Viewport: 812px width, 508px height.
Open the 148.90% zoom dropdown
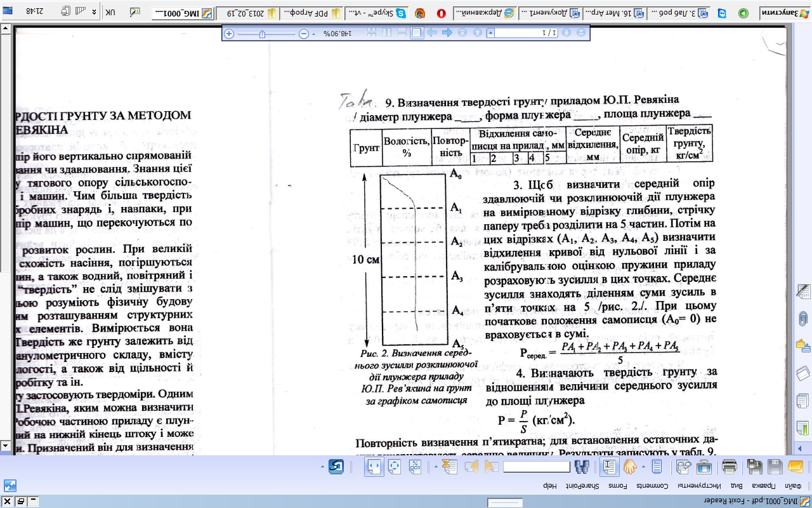(313, 34)
